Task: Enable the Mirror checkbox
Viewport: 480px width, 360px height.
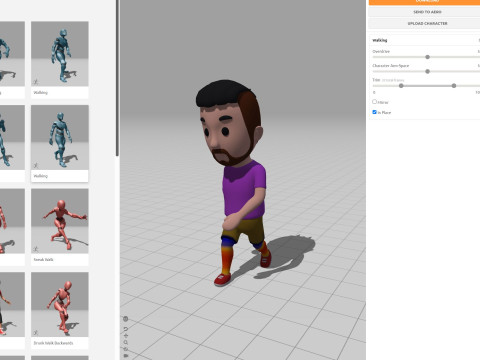Action: coord(374,102)
